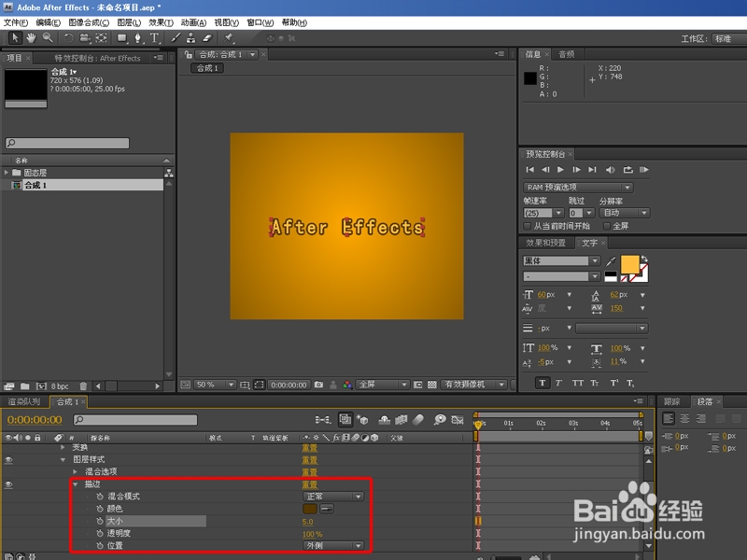Screen dimensions: 747x560
Task: Click the 100% opacity value
Action: tap(312, 534)
